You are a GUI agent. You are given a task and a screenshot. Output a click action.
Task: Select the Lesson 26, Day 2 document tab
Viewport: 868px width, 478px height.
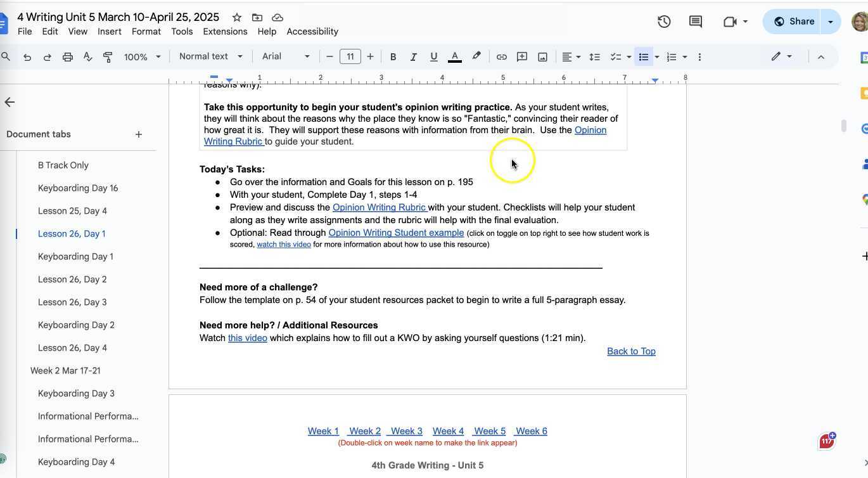72,279
